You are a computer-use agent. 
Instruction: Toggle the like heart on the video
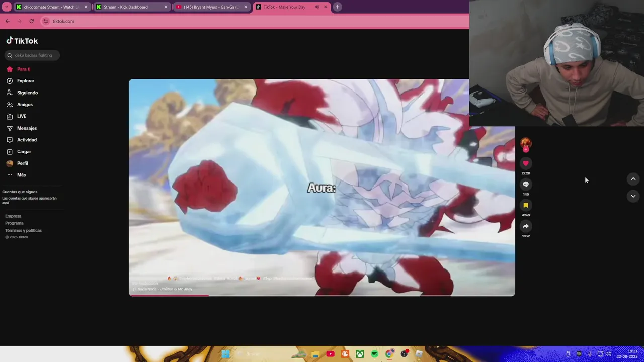tap(526, 163)
